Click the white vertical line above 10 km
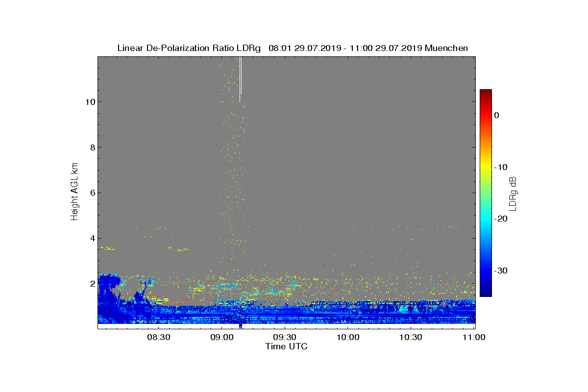The image size is (588, 392). (240, 78)
